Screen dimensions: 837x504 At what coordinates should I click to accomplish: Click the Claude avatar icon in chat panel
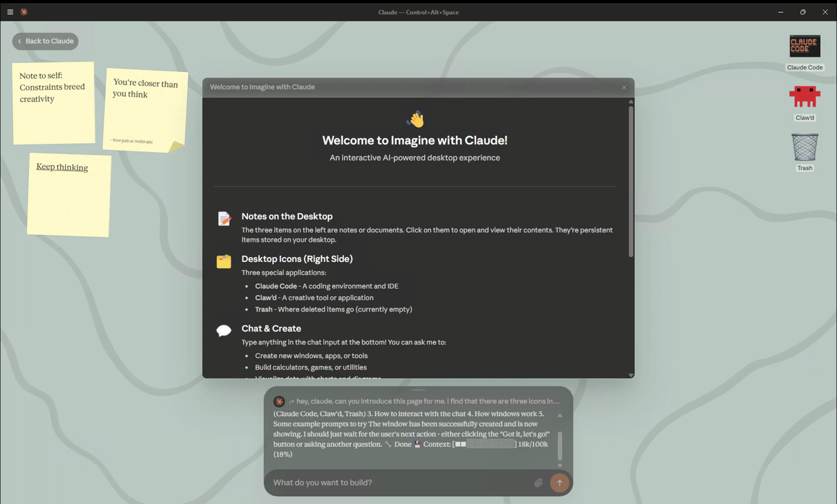(x=279, y=401)
